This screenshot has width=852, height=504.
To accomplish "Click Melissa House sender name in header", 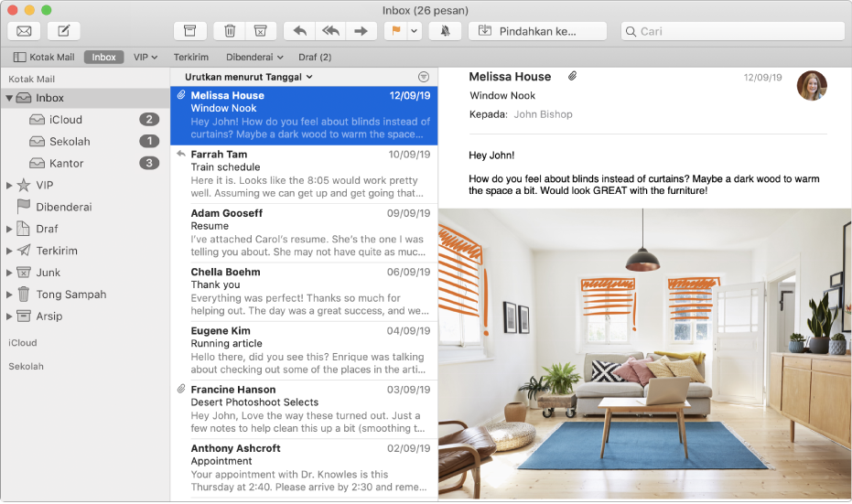I will [x=510, y=77].
